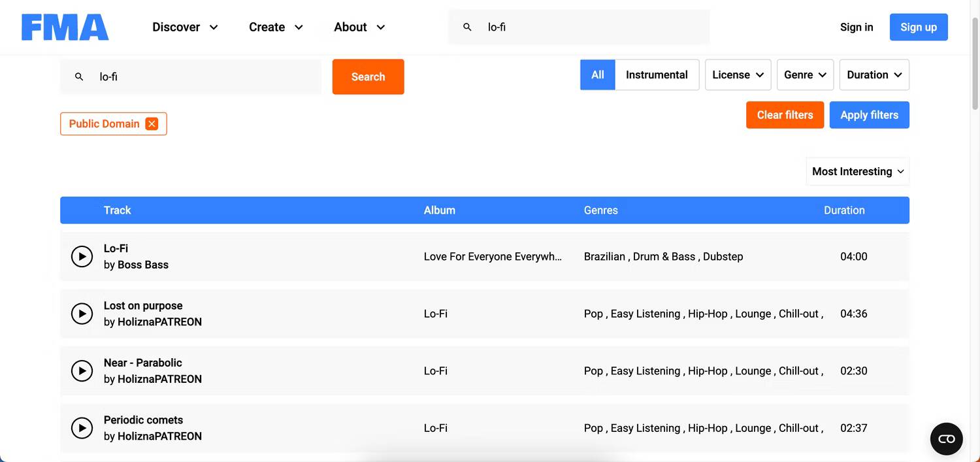Viewport: 980px width, 462px height.
Task: Play the track Lo-Fi by Boss Bass
Action: tap(82, 257)
